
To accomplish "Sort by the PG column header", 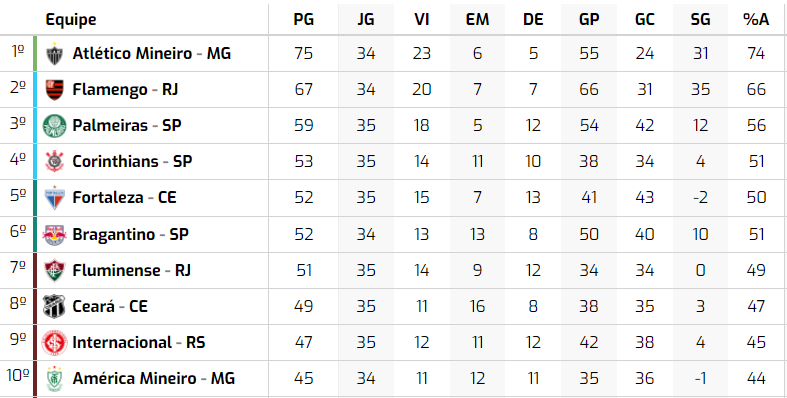I will coord(304,20).
